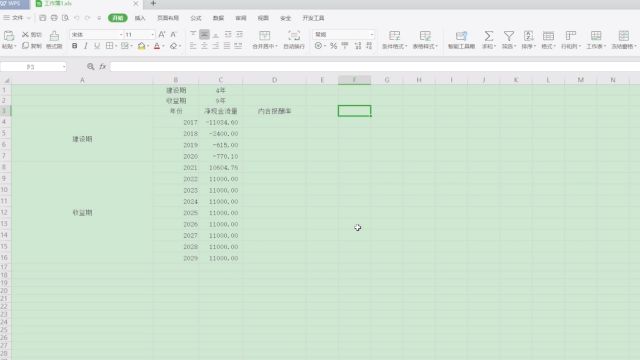Select the cell containing 内含报酬率

(274, 111)
